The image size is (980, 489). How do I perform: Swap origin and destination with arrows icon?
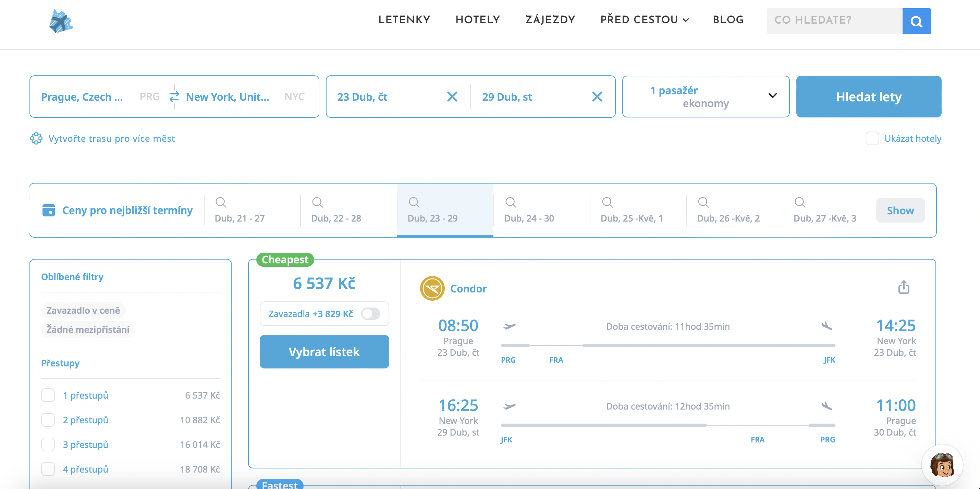[x=174, y=97]
